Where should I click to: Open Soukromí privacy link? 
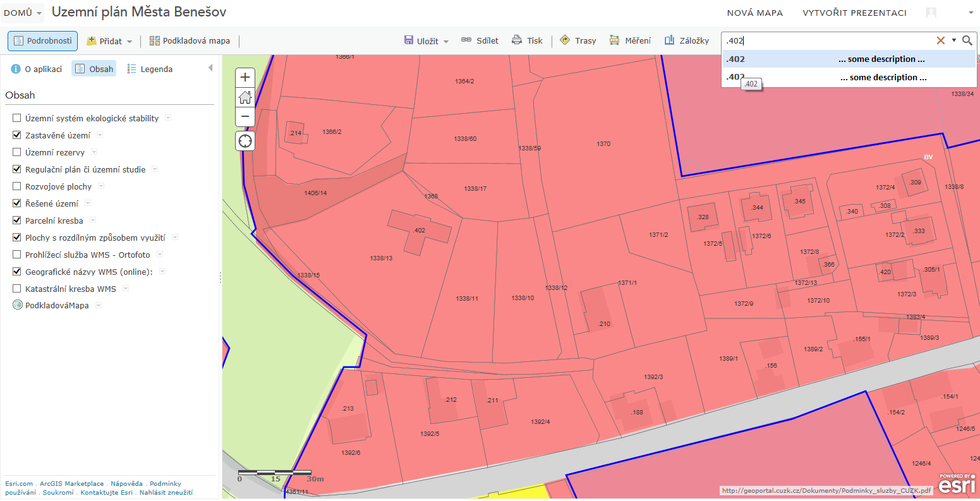tap(58, 493)
